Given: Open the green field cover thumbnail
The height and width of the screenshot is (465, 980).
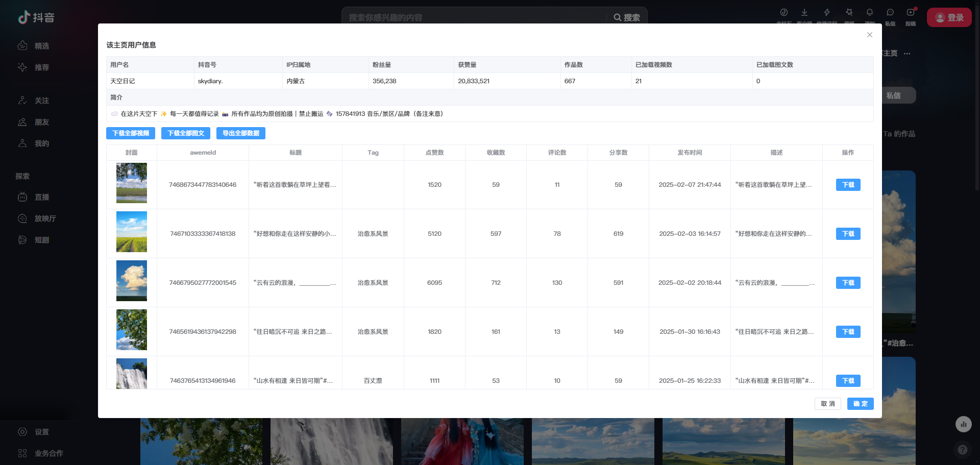Looking at the screenshot, I should (132, 232).
